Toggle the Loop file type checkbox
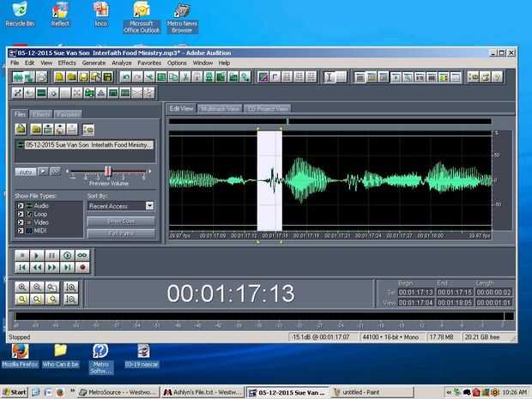The height and width of the screenshot is (399, 532). [x=21, y=215]
